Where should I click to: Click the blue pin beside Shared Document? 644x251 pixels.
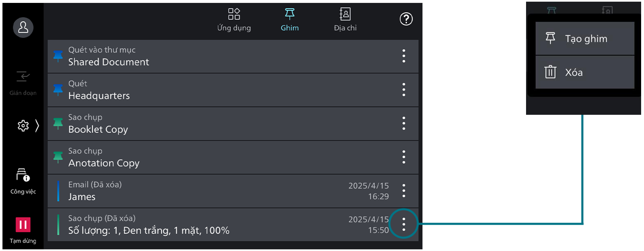(58, 56)
